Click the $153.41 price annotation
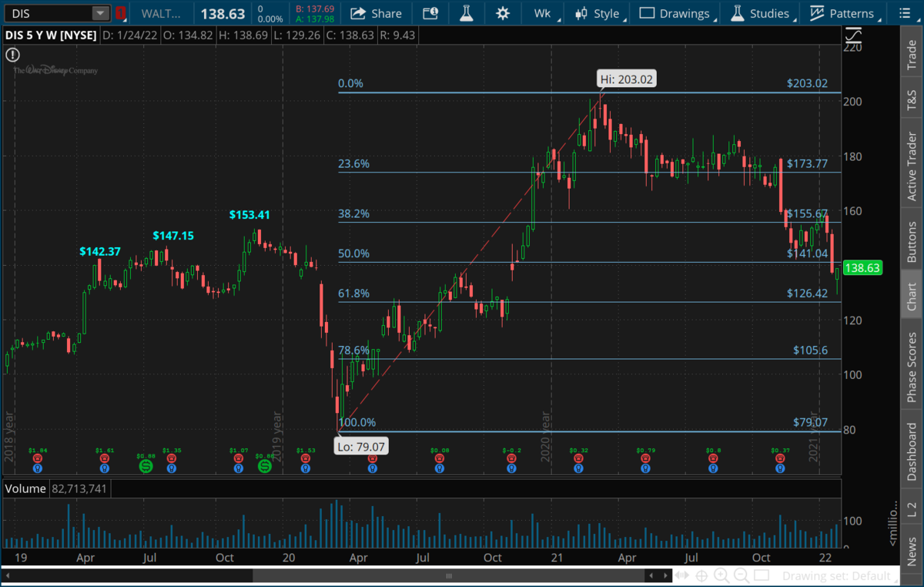 point(249,215)
